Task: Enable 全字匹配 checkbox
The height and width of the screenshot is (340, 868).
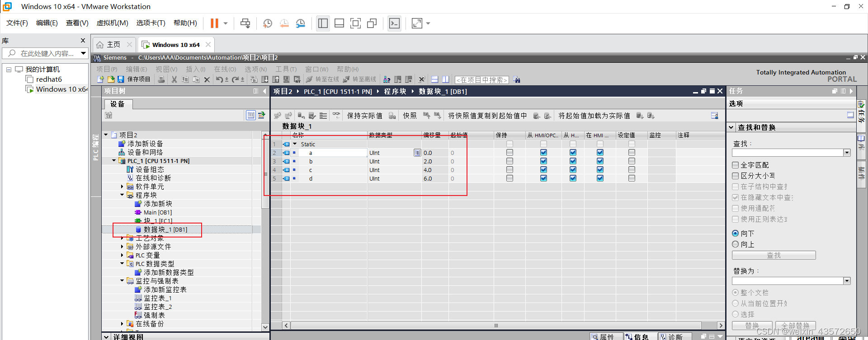Action: coord(735,165)
